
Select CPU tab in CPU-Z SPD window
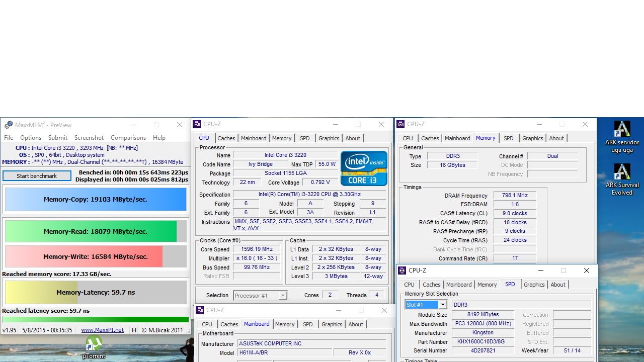point(410,285)
